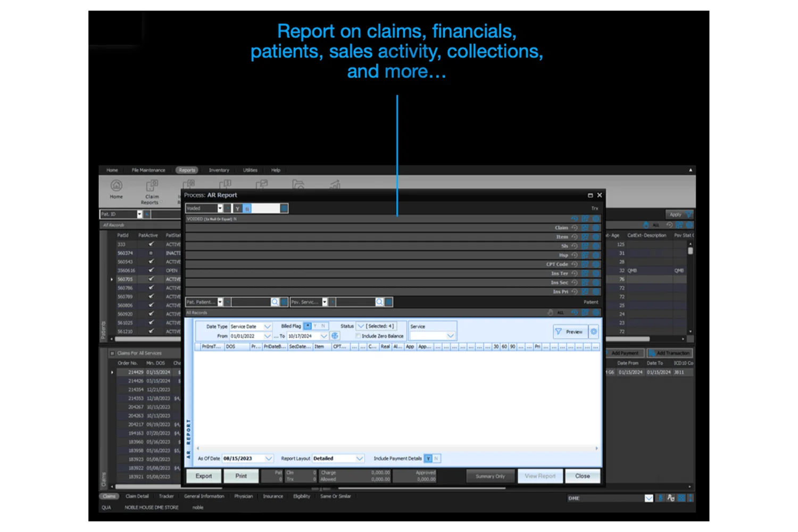Click the View Report button
This screenshot has width=798, height=532.
click(540, 476)
